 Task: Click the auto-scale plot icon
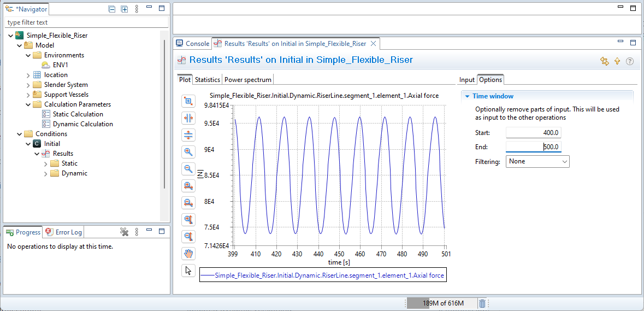tap(188, 101)
